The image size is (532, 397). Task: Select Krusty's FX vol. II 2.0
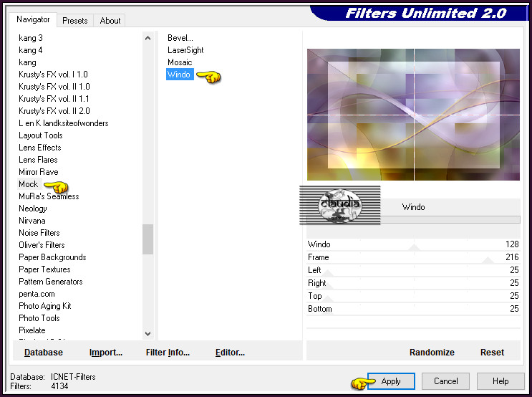click(54, 111)
